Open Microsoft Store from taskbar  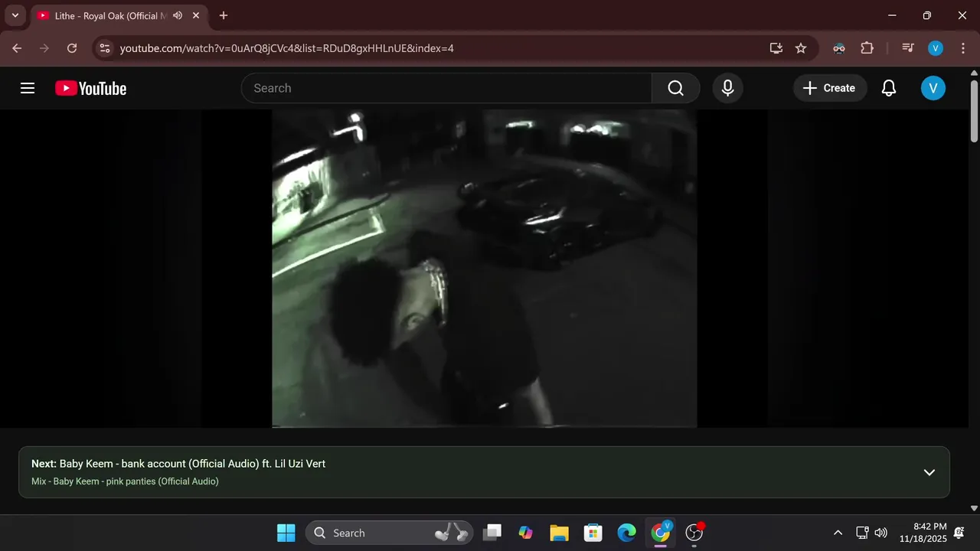click(x=593, y=533)
